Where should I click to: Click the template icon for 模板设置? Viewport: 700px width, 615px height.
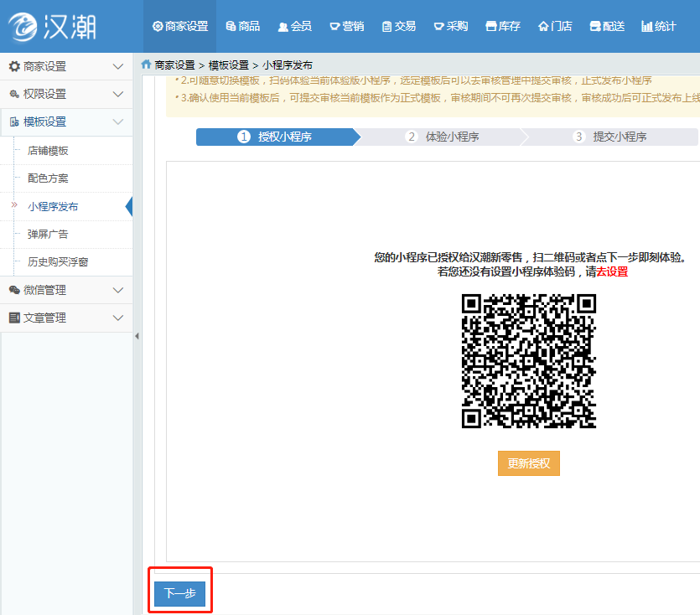tap(14, 121)
